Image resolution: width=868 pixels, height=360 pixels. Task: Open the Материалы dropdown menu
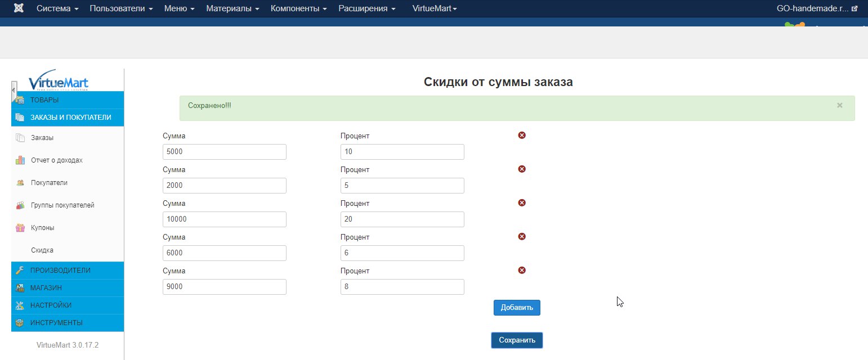(232, 8)
